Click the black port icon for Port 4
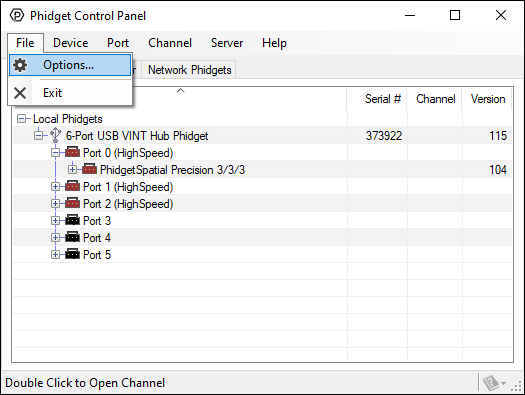 (72, 237)
